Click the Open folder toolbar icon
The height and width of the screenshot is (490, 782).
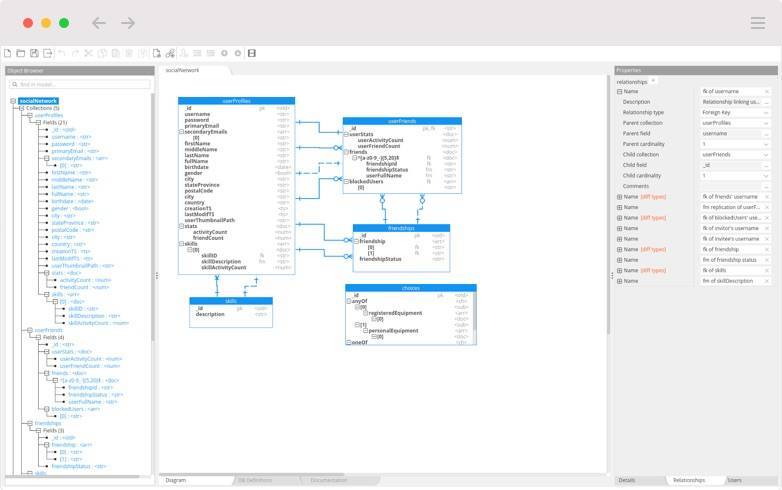point(21,53)
